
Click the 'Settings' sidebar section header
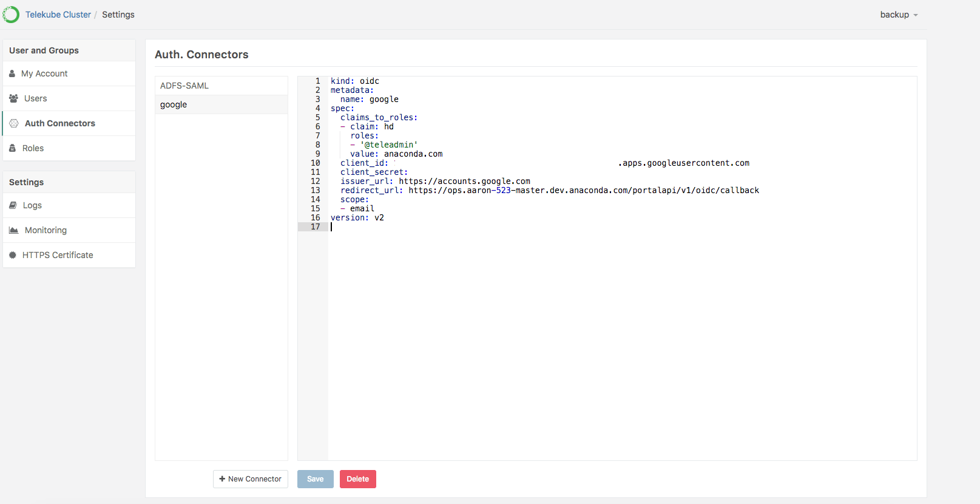(26, 182)
